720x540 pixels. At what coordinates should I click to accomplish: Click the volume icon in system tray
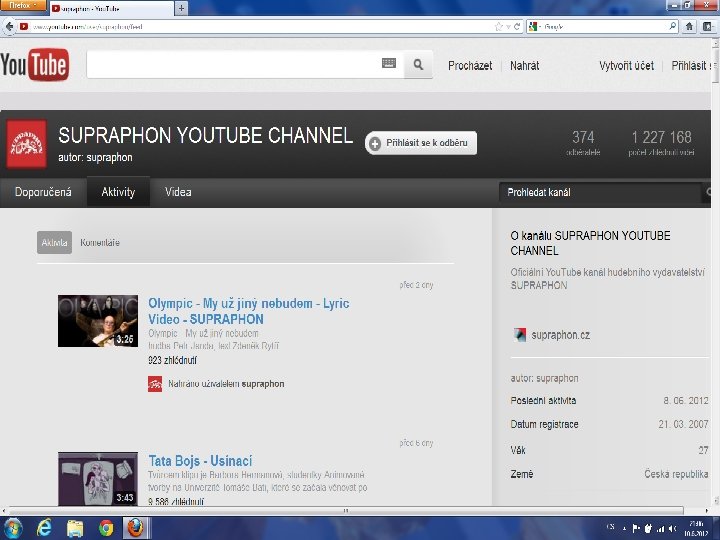673,529
